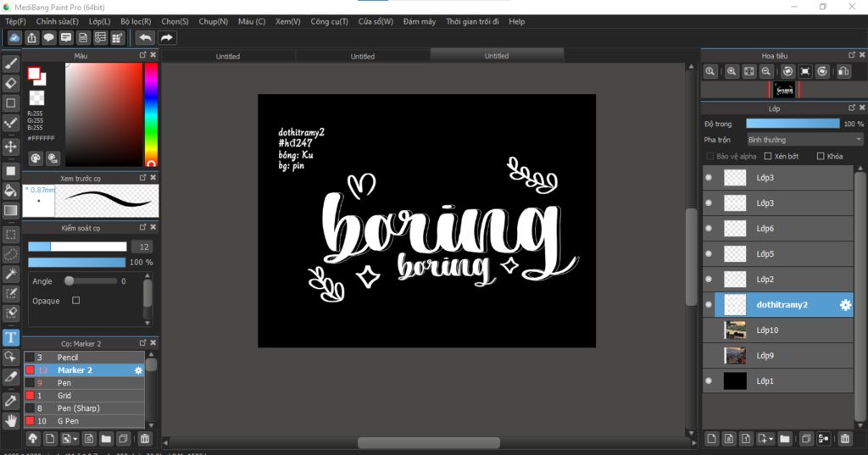This screenshot has width=868, height=455.
Task: Select the Grid brush
Action: (84, 396)
